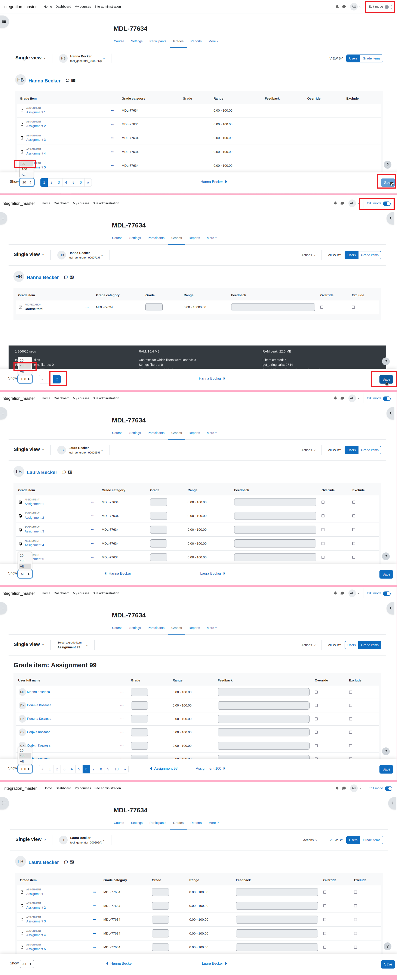Open course index drawer on Assignment 99 page
The image size is (397, 980).
pyautogui.click(x=3, y=608)
